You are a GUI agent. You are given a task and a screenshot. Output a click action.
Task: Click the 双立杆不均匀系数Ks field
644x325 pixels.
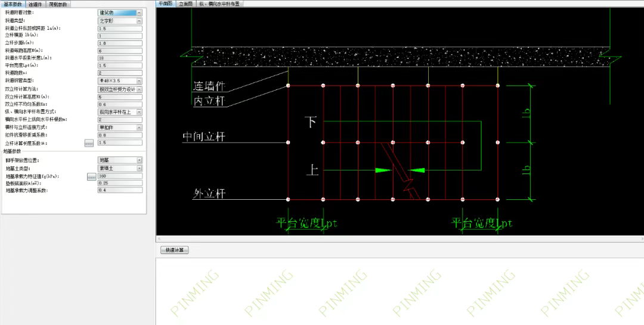[x=120, y=104]
